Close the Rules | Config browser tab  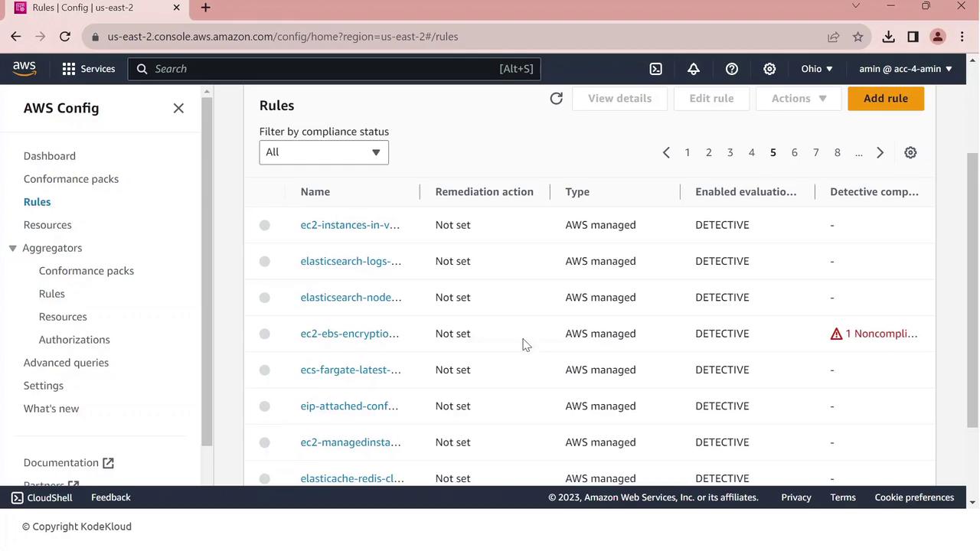click(x=177, y=8)
